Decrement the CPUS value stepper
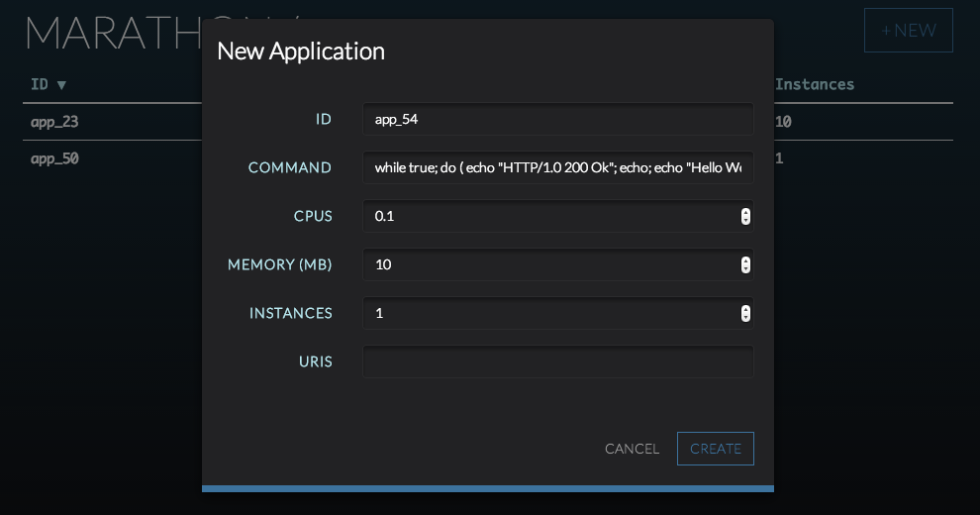 click(x=745, y=221)
